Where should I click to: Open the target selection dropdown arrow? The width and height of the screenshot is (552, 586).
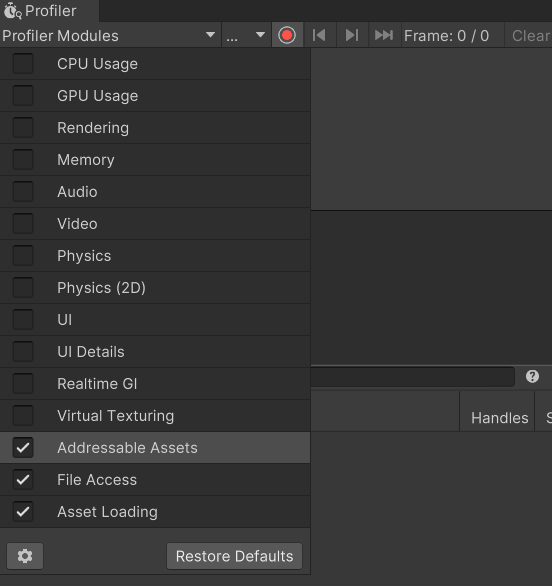pos(260,35)
